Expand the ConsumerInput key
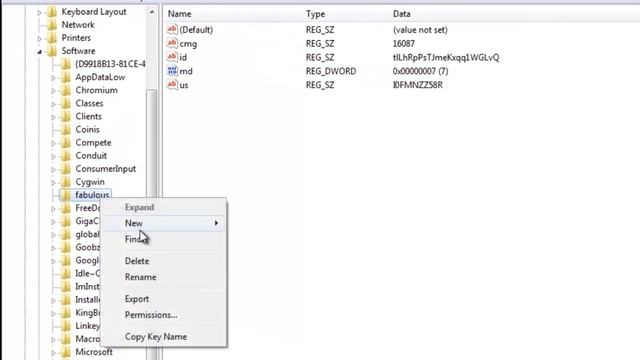This screenshot has width=640, height=360. click(x=53, y=169)
